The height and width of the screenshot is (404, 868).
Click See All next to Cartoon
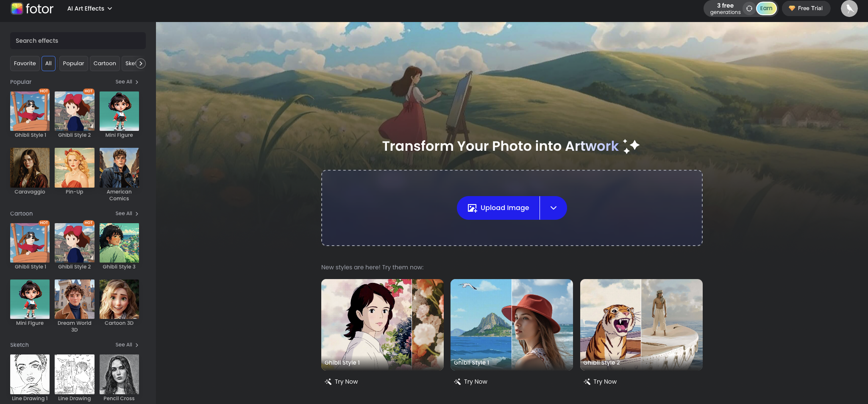(127, 213)
